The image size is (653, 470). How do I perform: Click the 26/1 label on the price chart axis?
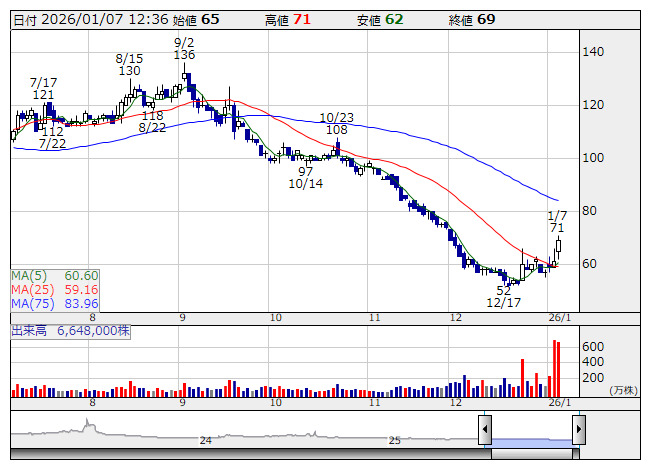(562, 316)
